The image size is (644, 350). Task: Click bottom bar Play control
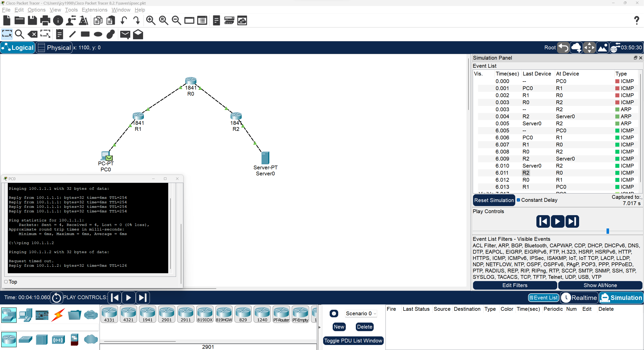point(128,298)
